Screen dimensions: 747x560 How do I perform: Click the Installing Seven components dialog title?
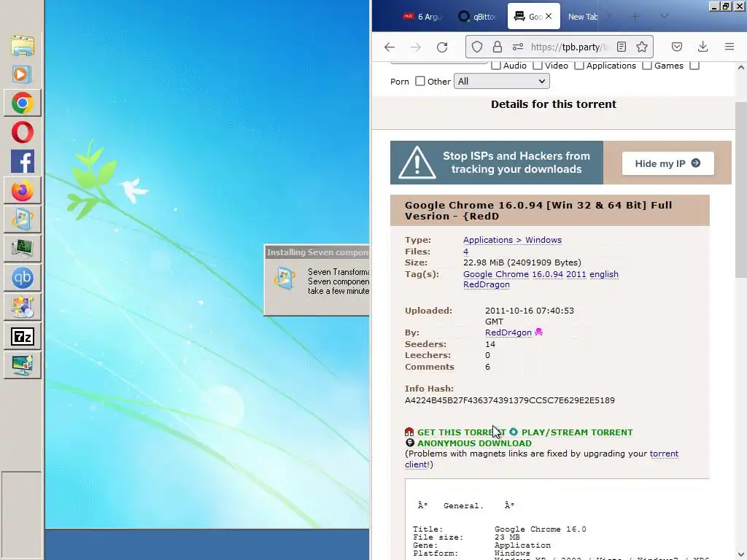click(x=317, y=252)
